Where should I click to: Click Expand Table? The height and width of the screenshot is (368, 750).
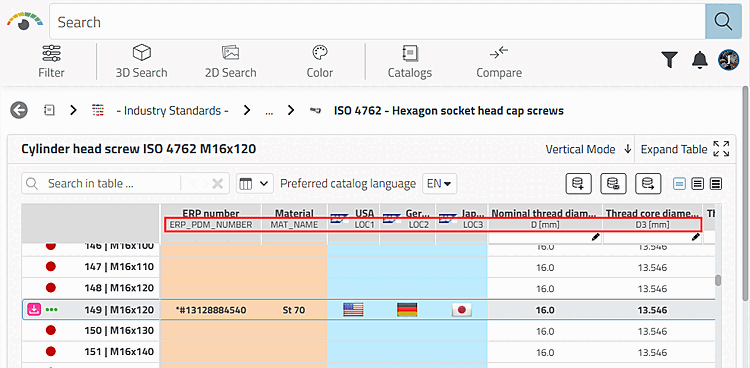(x=685, y=149)
